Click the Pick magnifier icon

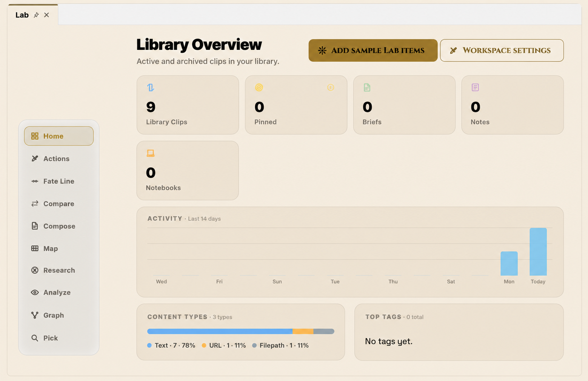pyautogui.click(x=35, y=338)
